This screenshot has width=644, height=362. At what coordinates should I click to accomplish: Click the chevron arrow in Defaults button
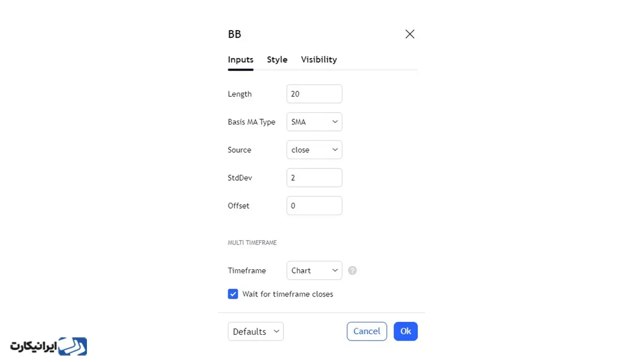pyautogui.click(x=276, y=331)
